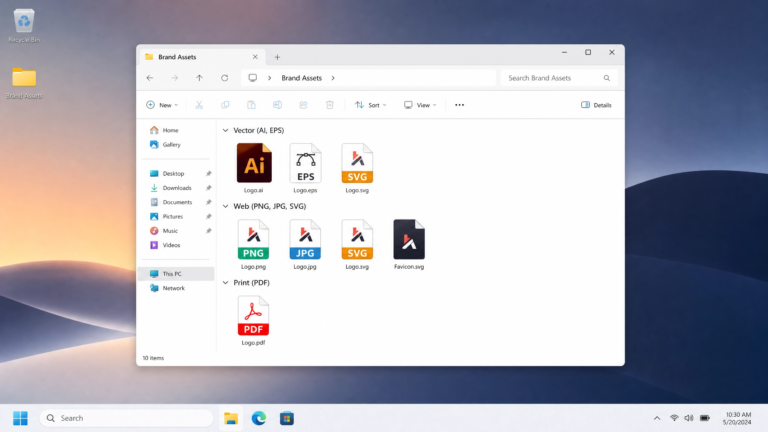
Task: Go forward with the forward arrow
Action: pos(174,78)
